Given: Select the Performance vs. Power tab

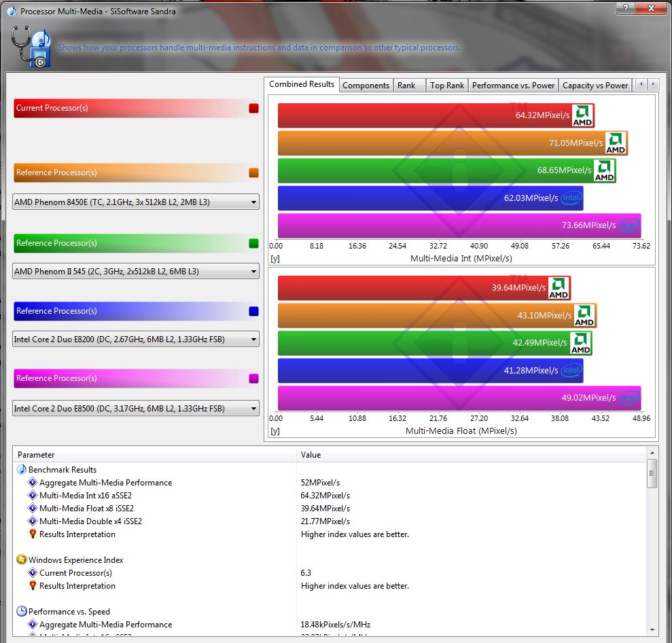Looking at the screenshot, I should [514, 86].
